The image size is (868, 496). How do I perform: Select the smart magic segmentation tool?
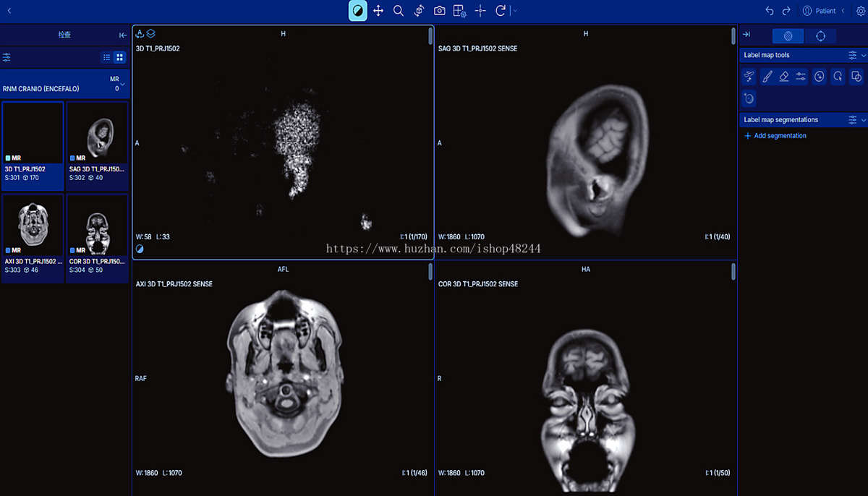click(x=749, y=76)
